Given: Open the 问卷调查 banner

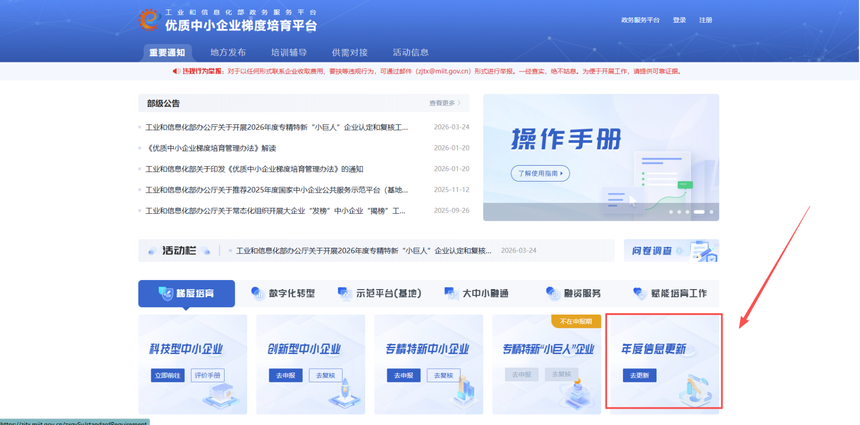Looking at the screenshot, I should [x=671, y=251].
